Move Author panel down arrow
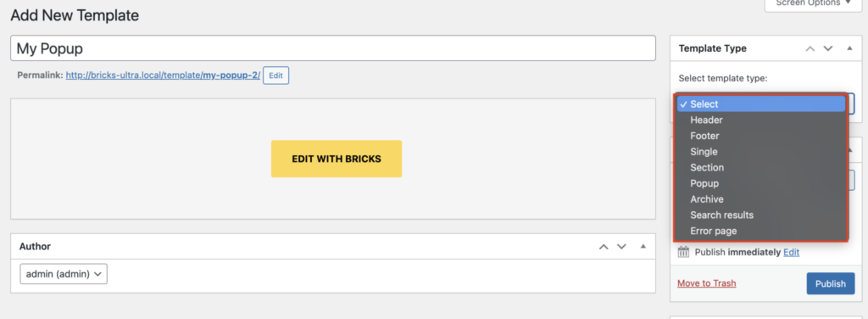The image size is (868, 319). coord(621,246)
